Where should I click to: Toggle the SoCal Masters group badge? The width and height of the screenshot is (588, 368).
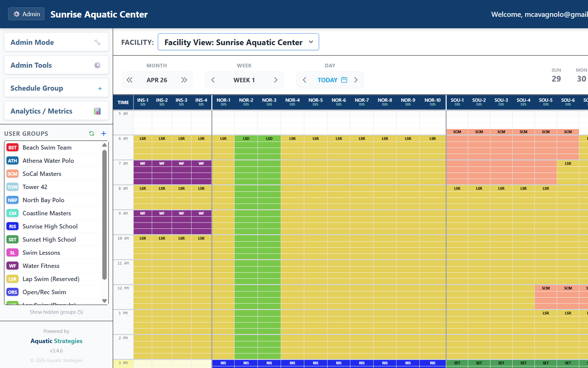pyautogui.click(x=12, y=174)
